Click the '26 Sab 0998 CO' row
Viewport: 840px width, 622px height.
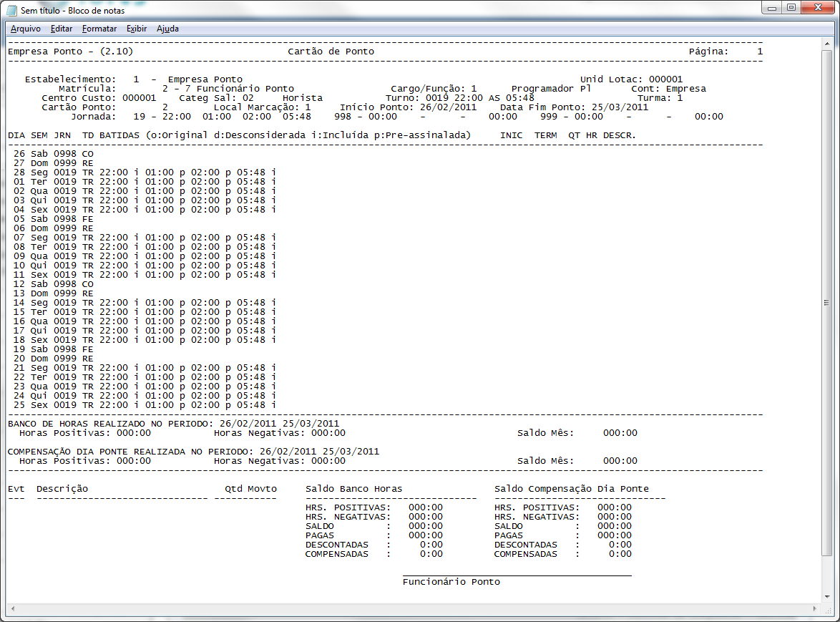point(54,154)
